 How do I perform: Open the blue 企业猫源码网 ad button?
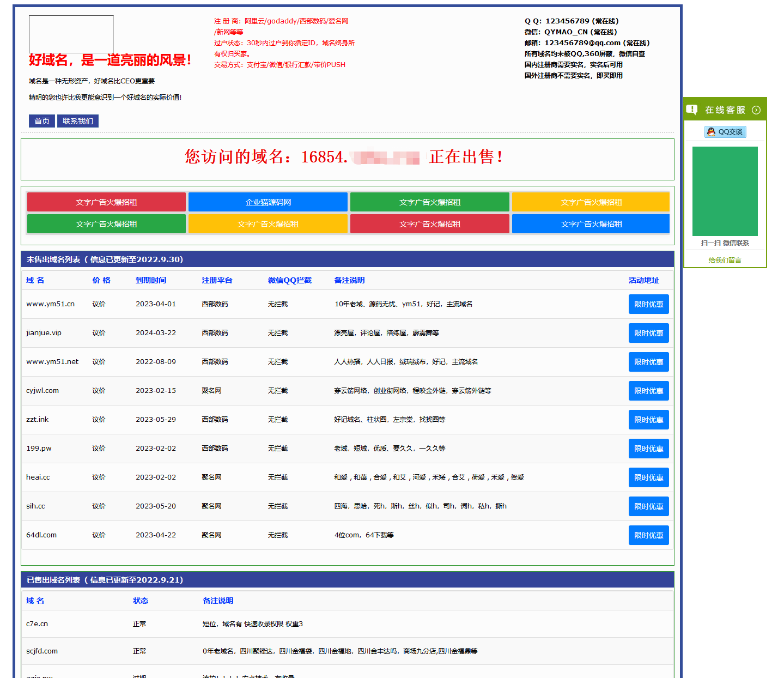pos(268,202)
